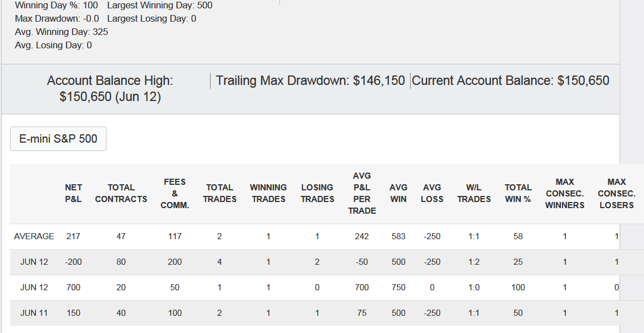
Task: Click the LOSING TRADES column header
Action: pyautogui.click(x=317, y=193)
